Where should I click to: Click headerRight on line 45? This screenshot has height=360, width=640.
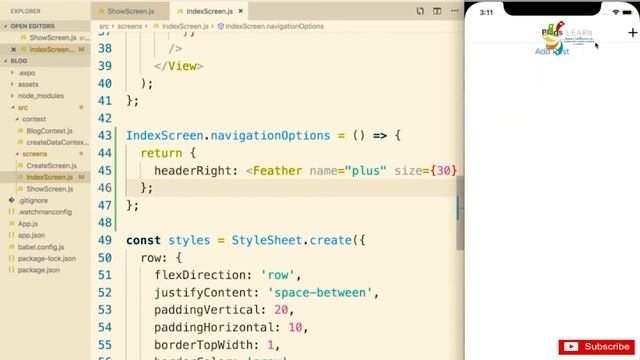tap(192, 171)
